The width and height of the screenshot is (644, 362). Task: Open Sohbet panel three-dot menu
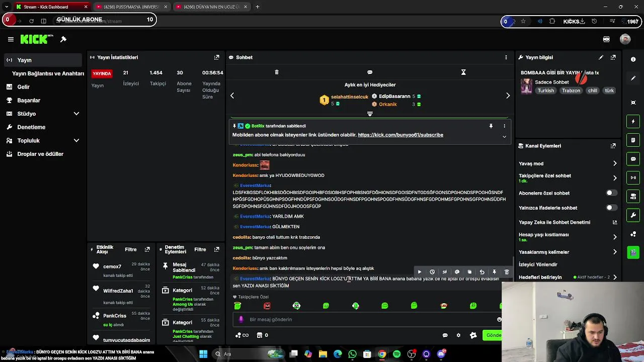(506, 57)
